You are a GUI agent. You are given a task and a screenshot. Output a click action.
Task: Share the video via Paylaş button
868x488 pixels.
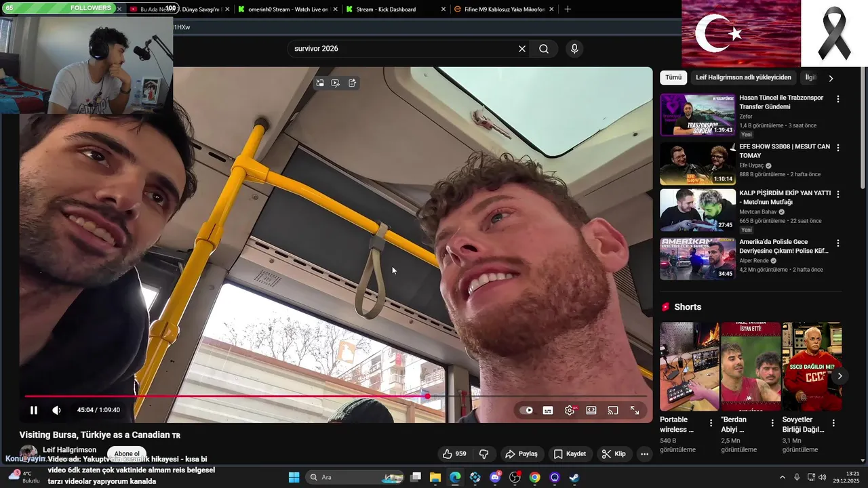pos(521,454)
